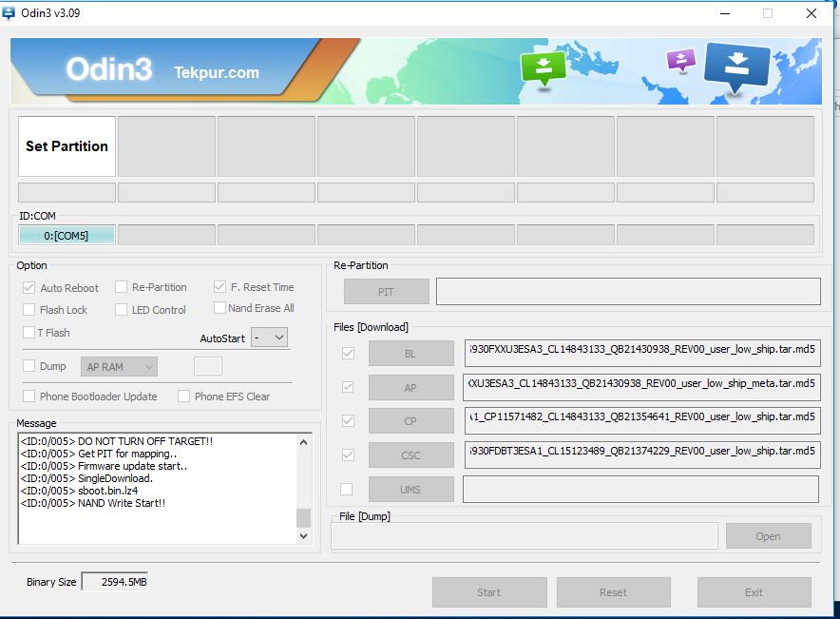
Task: Toggle the Auto Reboot checkbox
Action: click(29, 288)
